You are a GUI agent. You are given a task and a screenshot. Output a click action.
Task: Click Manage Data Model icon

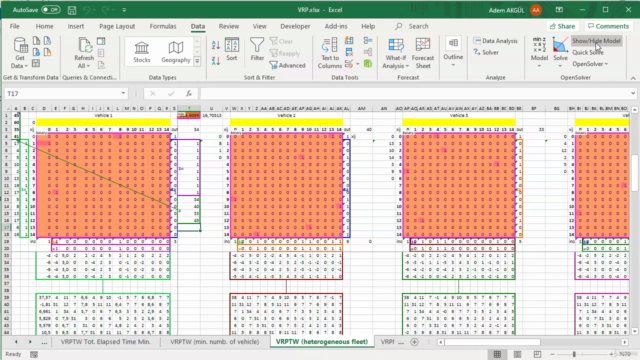tap(368, 64)
